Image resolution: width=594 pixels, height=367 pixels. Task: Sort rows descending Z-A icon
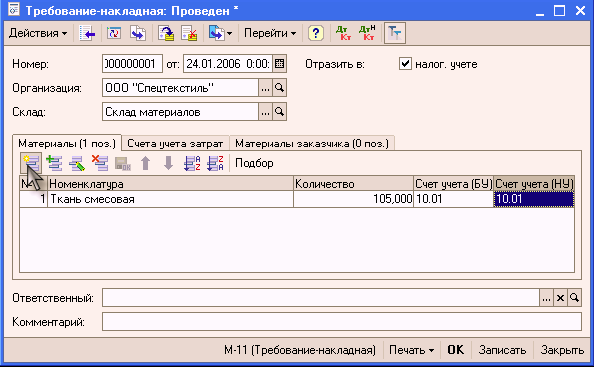click(215, 163)
